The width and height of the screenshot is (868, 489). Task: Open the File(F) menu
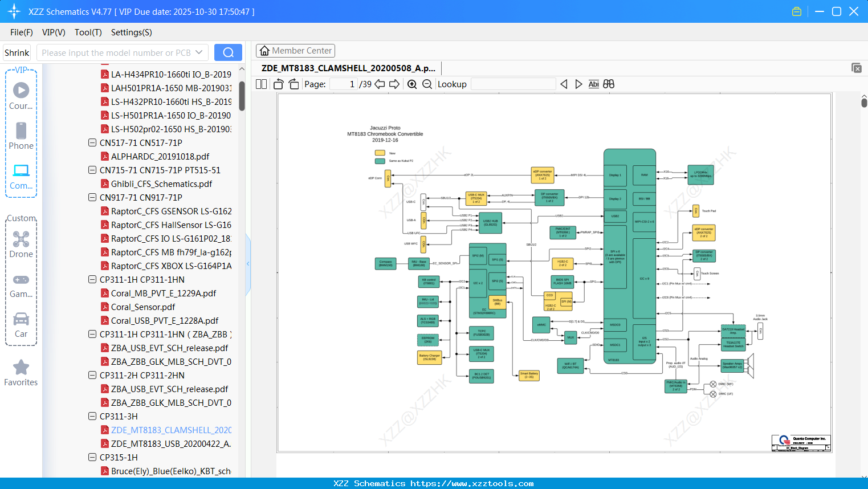click(x=22, y=32)
